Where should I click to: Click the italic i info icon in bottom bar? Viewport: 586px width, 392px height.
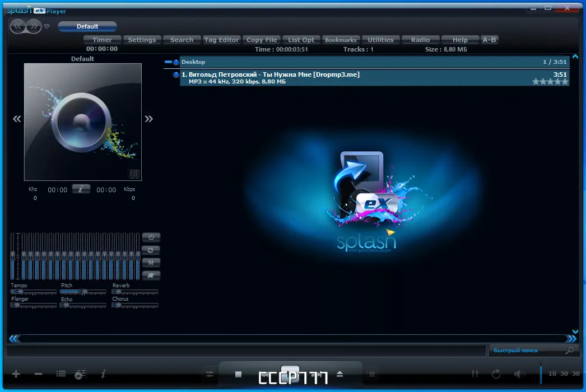pyautogui.click(x=103, y=374)
